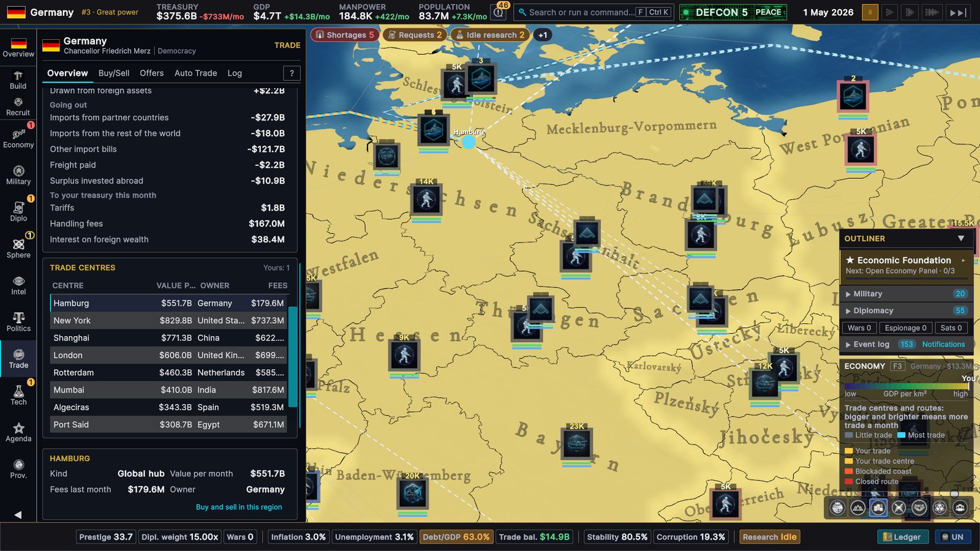Set game speed to triple fast
This screenshot has width=980, height=551.
(x=932, y=12)
